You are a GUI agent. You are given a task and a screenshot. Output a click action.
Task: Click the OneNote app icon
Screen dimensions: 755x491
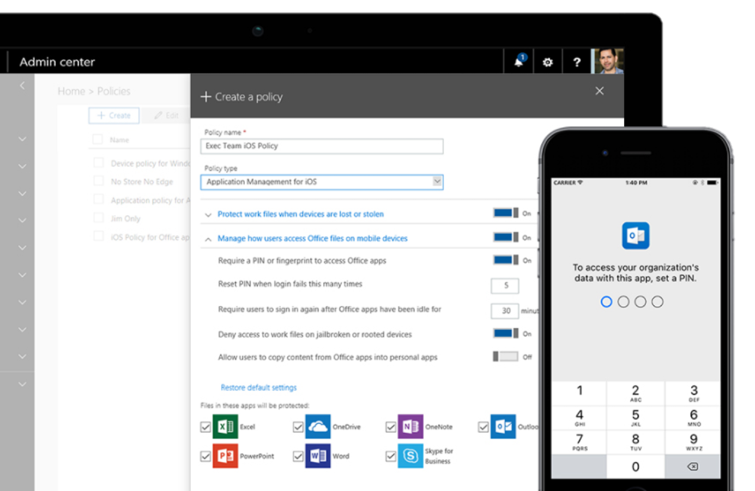click(409, 426)
